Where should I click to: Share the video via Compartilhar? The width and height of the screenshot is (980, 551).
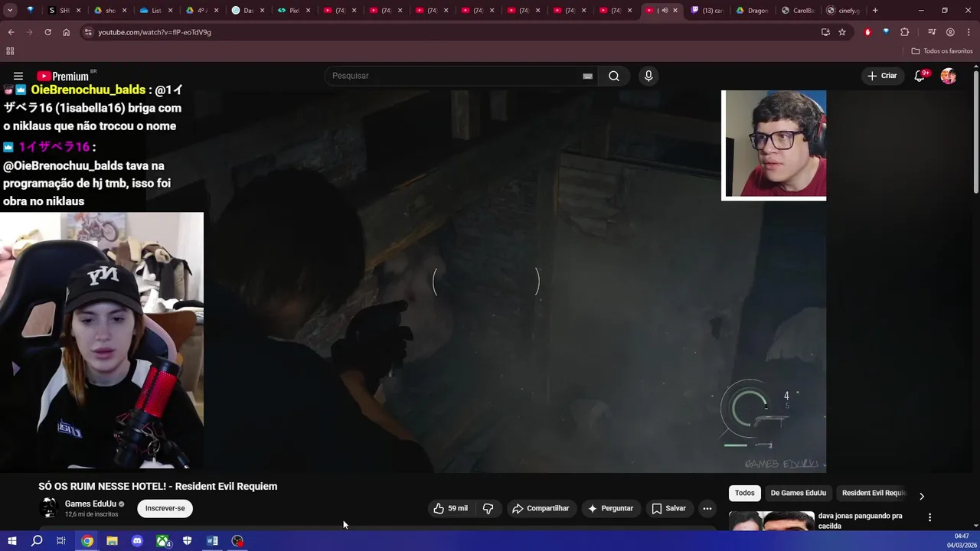[541, 508]
